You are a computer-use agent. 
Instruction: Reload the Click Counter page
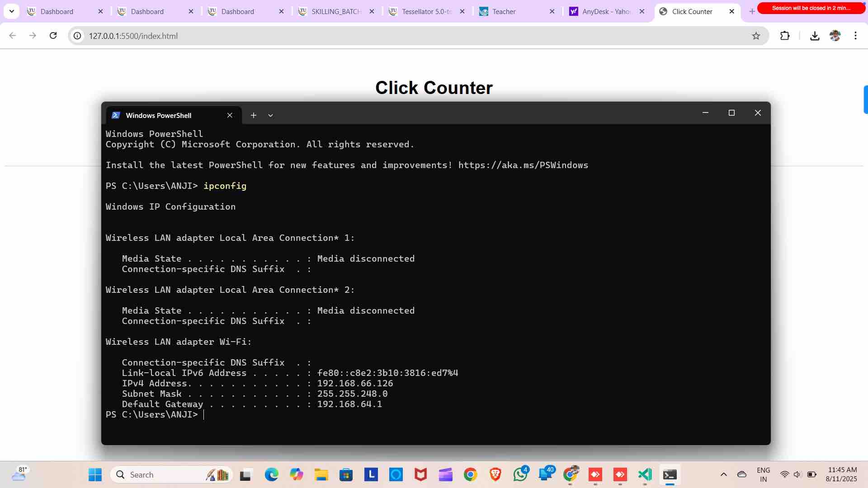pyautogui.click(x=53, y=36)
